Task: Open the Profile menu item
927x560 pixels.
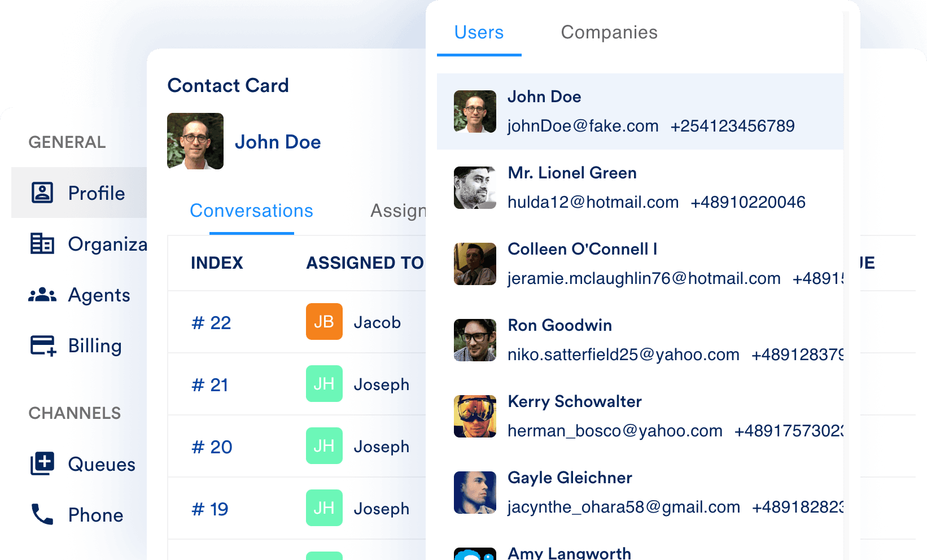Action: click(x=79, y=193)
